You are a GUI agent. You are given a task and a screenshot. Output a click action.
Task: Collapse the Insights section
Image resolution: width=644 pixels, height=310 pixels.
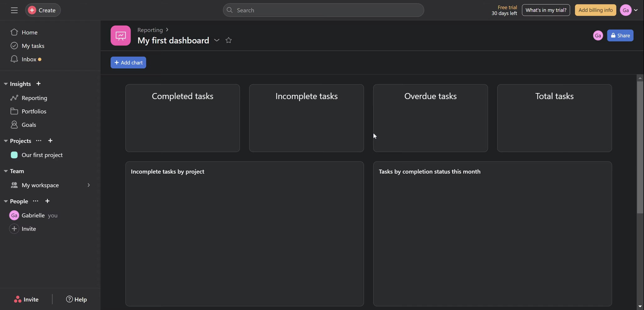6,84
